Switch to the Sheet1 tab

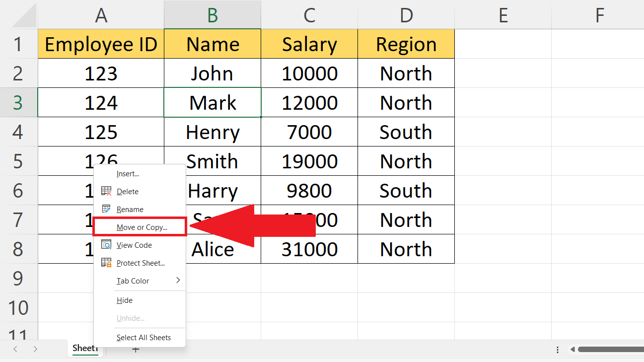[x=85, y=348]
